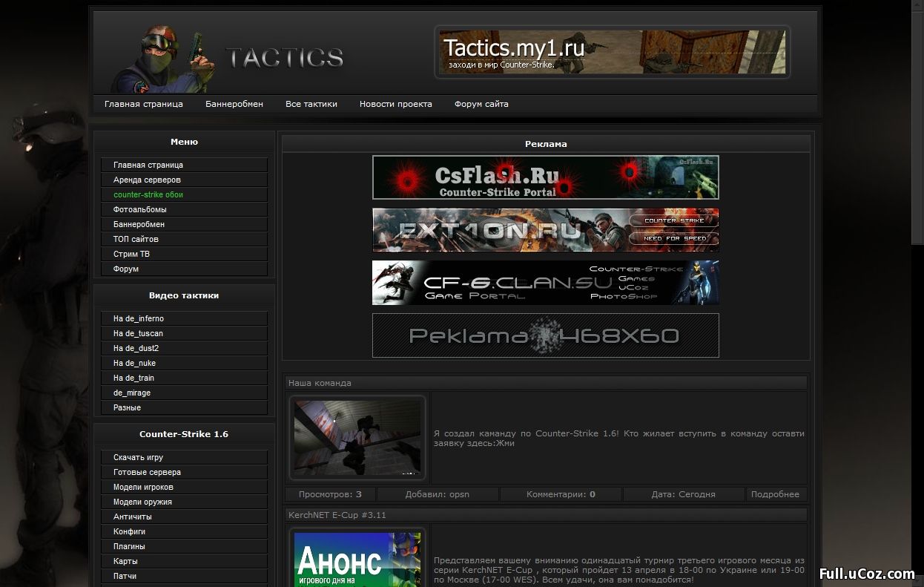Image resolution: width=924 pixels, height=587 pixels.
Task: Open Модели оружия link
Action: (184, 502)
